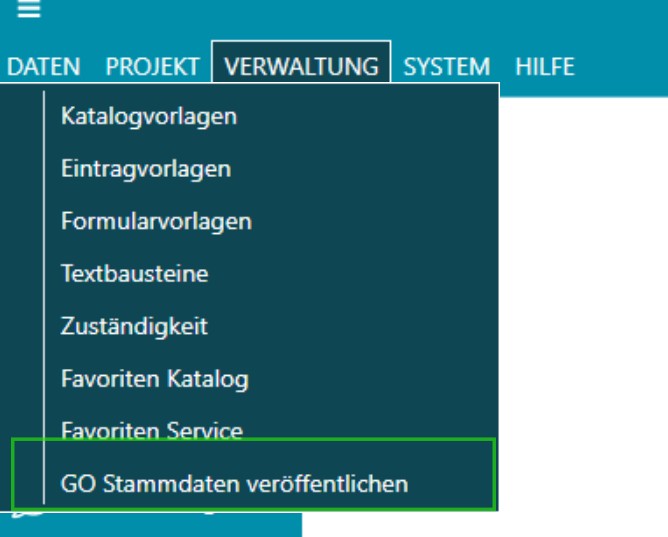Open the DATEN menu

(x=43, y=67)
